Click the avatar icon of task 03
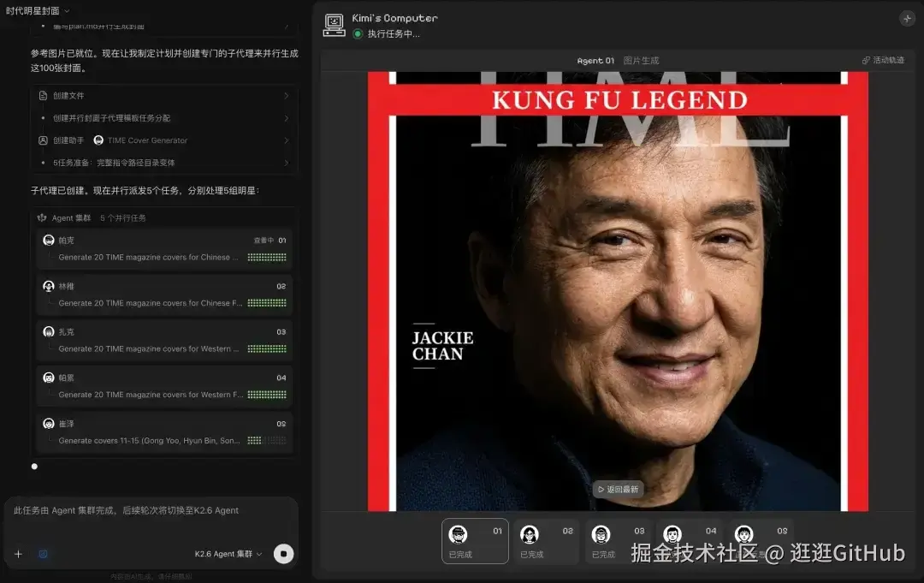The width and height of the screenshot is (924, 583). (x=49, y=332)
